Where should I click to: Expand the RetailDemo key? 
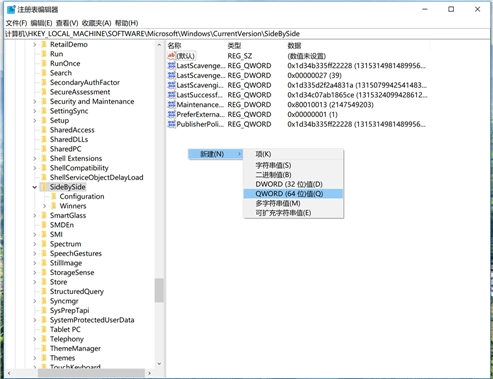pos(35,44)
